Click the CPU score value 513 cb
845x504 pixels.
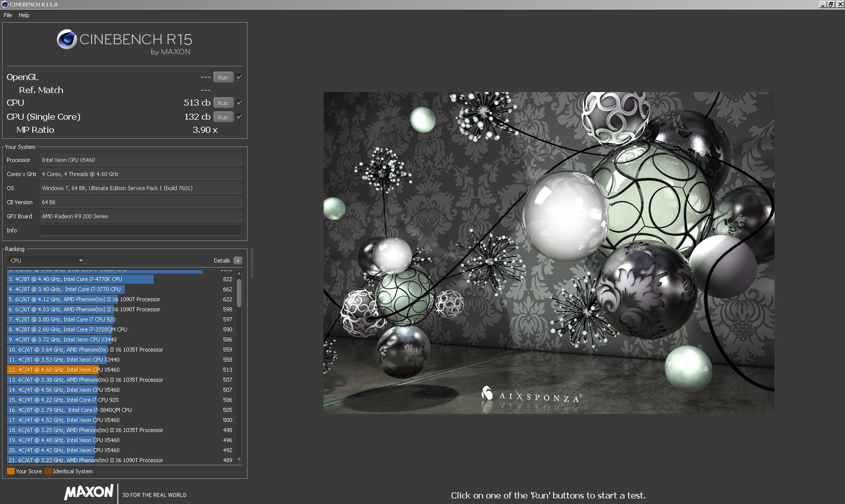tap(197, 103)
